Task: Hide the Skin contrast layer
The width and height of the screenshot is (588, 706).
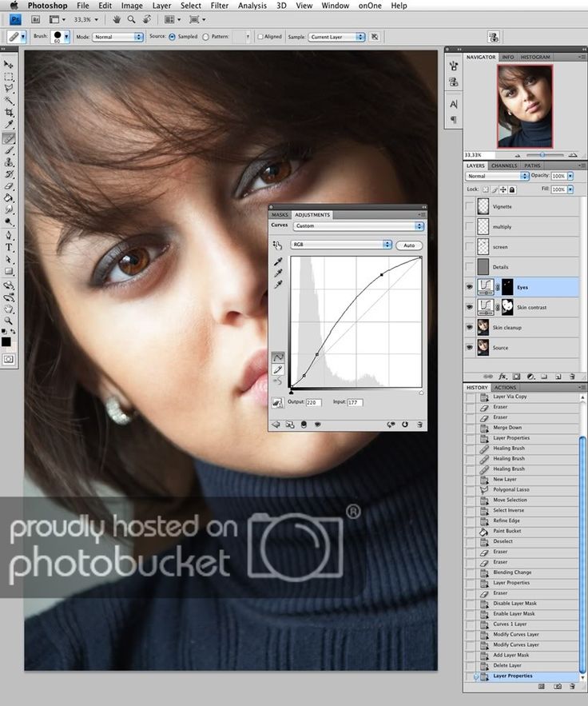Action: click(x=470, y=307)
